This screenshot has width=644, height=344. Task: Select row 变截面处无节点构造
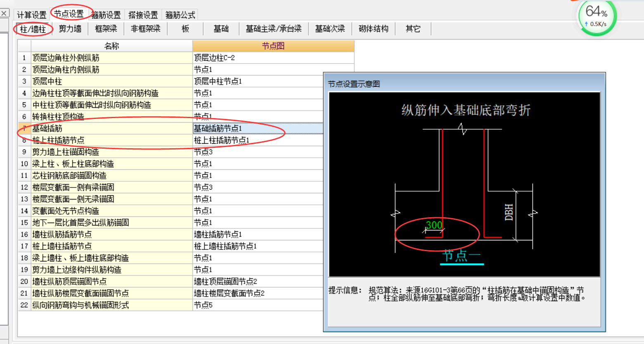(111, 211)
